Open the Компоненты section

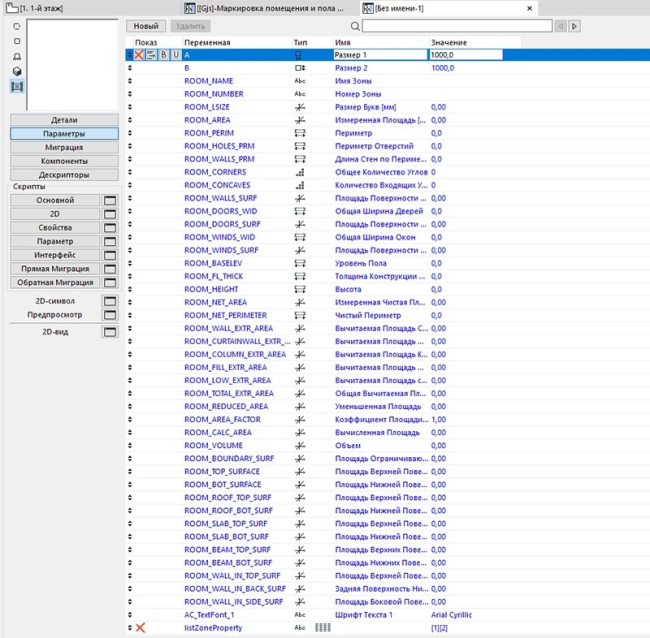pos(64,161)
